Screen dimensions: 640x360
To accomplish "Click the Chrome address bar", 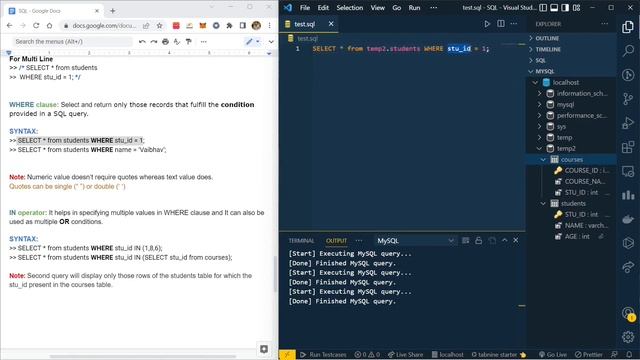I will (104, 25).
